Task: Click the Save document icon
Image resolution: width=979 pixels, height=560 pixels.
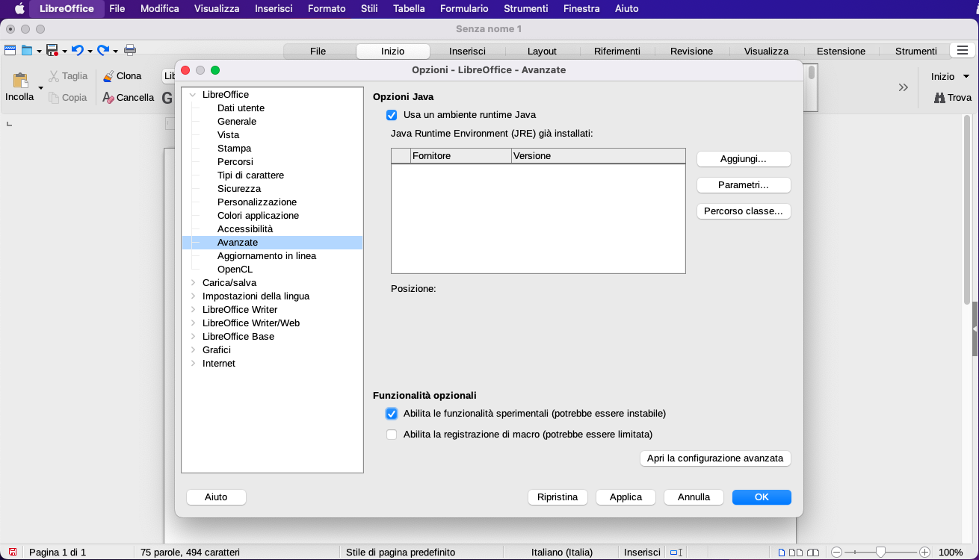Action: [52, 50]
